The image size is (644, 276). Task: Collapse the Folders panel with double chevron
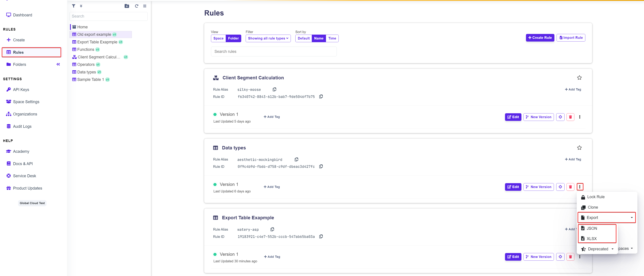click(58, 64)
